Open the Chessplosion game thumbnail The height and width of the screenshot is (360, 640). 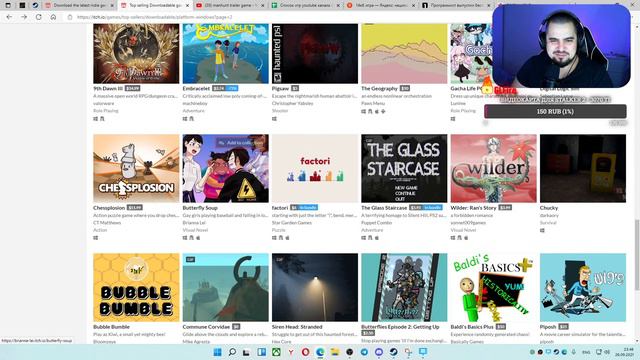click(x=136, y=168)
